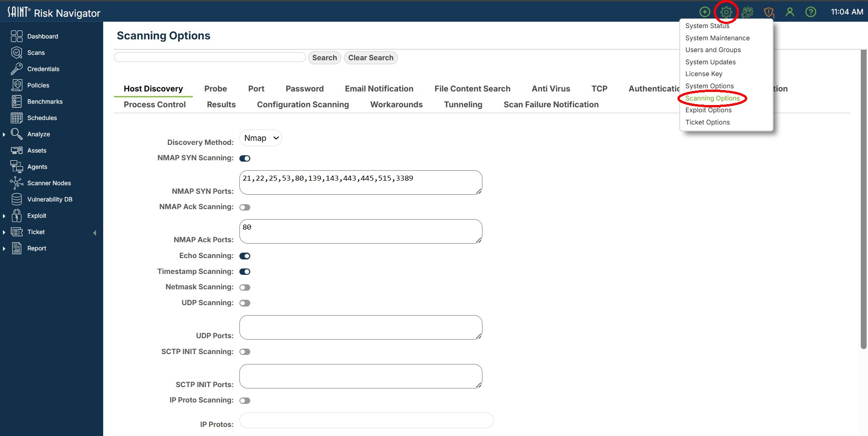Select Ticket Options in the menu
Screen dimensions: 868x436
[x=707, y=122]
